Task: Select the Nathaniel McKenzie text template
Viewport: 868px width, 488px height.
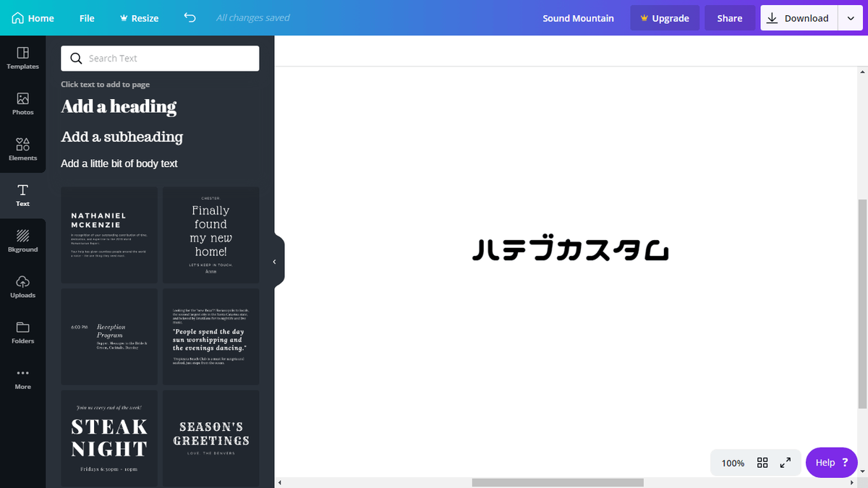Action: 109,235
